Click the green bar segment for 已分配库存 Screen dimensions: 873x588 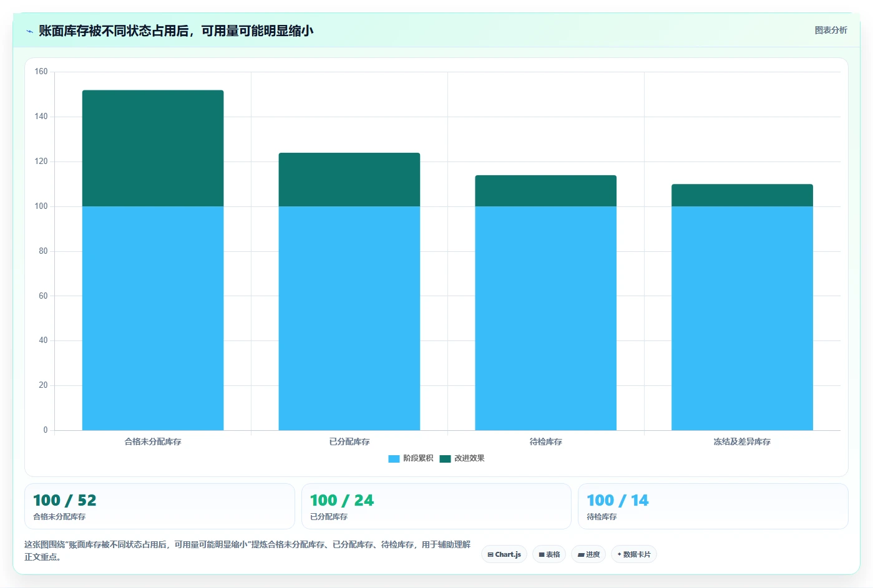(349, 180)
